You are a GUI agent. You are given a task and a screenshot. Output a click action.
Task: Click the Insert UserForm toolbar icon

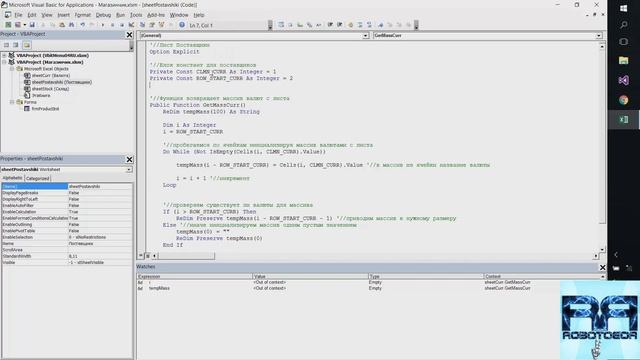(x=18, y=25)
